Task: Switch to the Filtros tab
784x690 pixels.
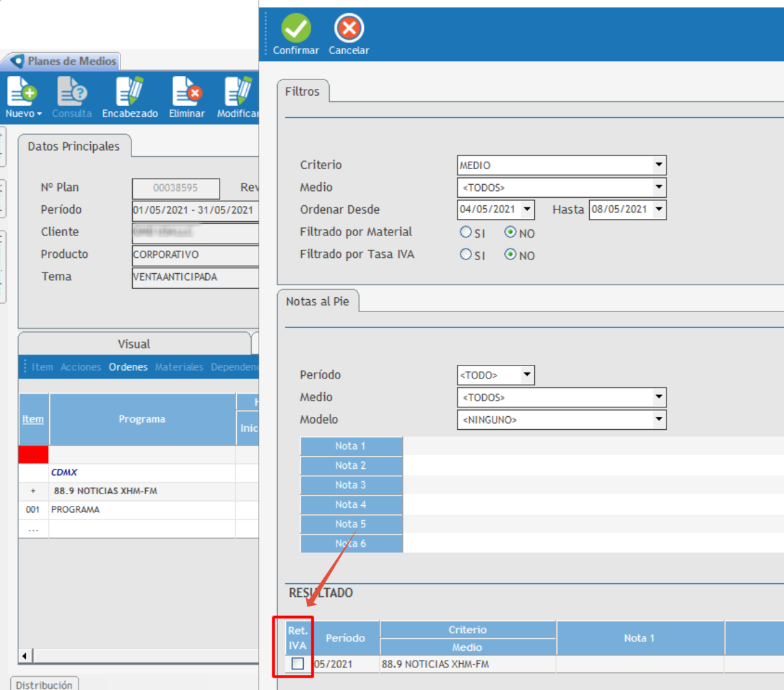Action: pos(302,92)
